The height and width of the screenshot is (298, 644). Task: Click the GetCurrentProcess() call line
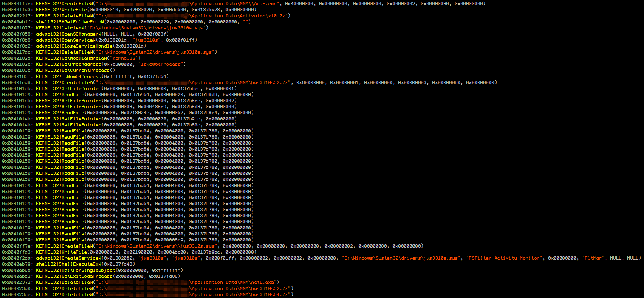(76, 70)
